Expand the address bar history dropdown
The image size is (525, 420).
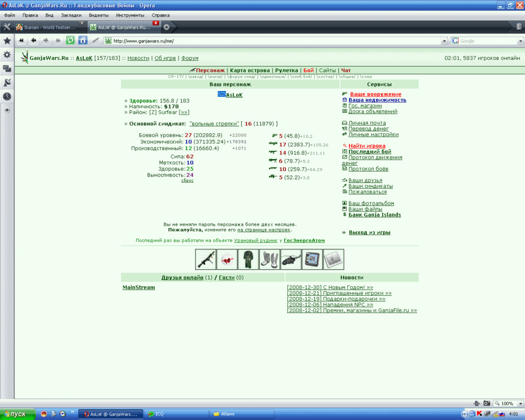(x=444, y=41)
